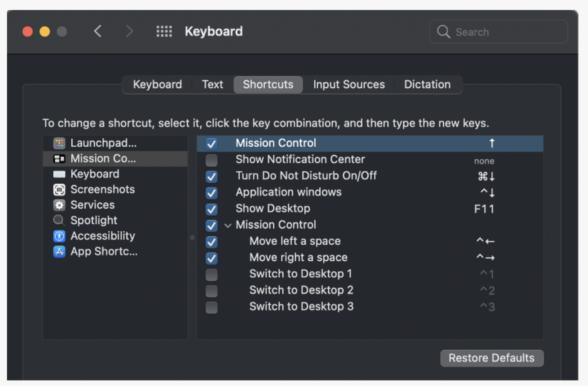Open the Accessibility category icon

click(x=59, y=236)
